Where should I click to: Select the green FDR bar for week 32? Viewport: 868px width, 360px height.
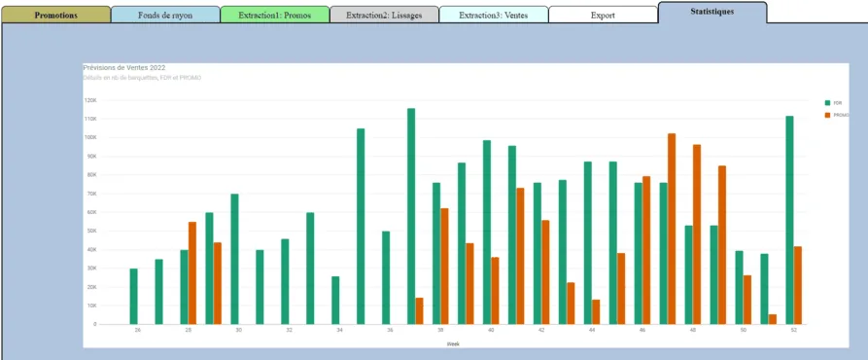285,281
